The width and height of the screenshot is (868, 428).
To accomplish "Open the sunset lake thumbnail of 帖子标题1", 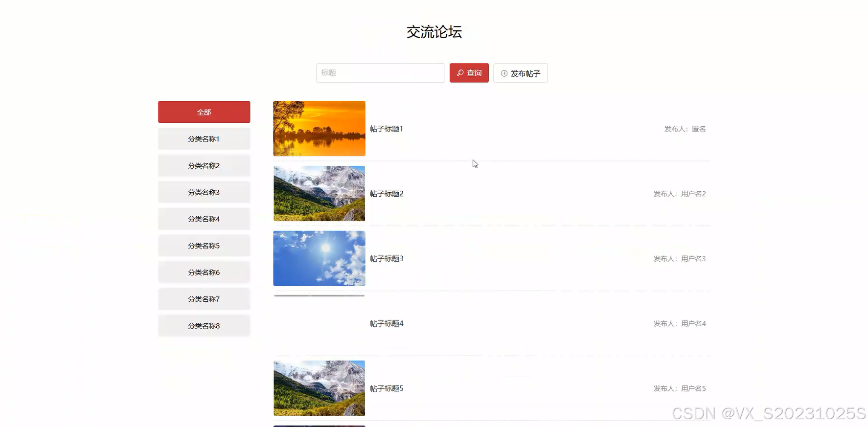I will coord(319,129).
